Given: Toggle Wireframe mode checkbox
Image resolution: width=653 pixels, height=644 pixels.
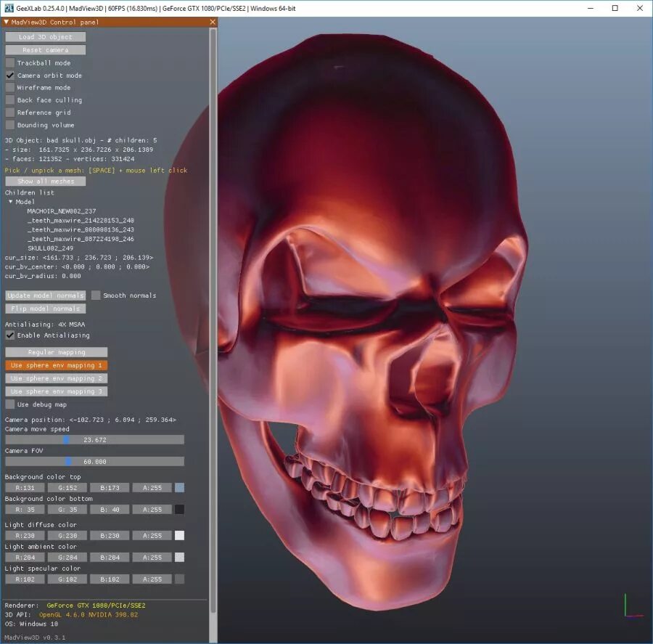Looking at the screenshot, I should click(x=10, y=88).
